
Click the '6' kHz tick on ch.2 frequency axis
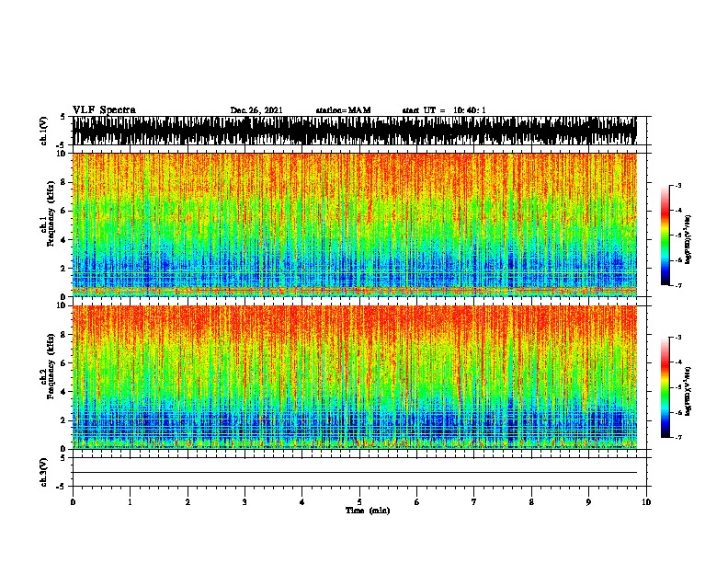coord(63,363)
